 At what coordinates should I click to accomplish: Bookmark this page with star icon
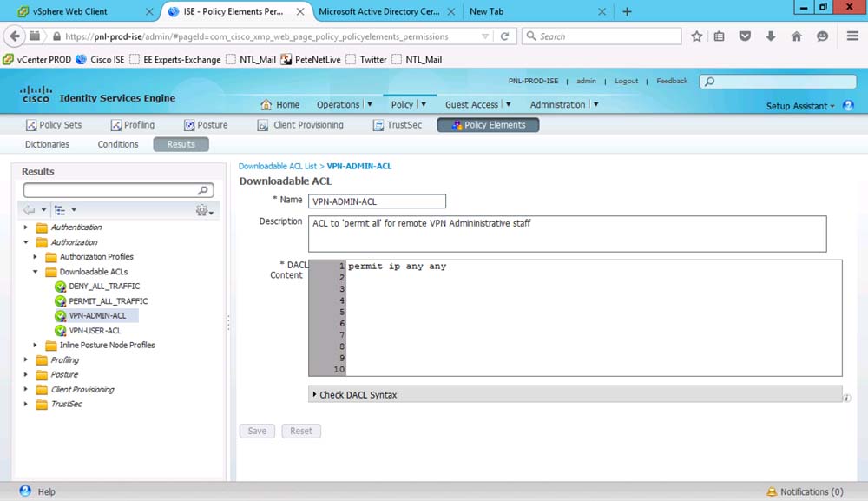pos(696,36)
